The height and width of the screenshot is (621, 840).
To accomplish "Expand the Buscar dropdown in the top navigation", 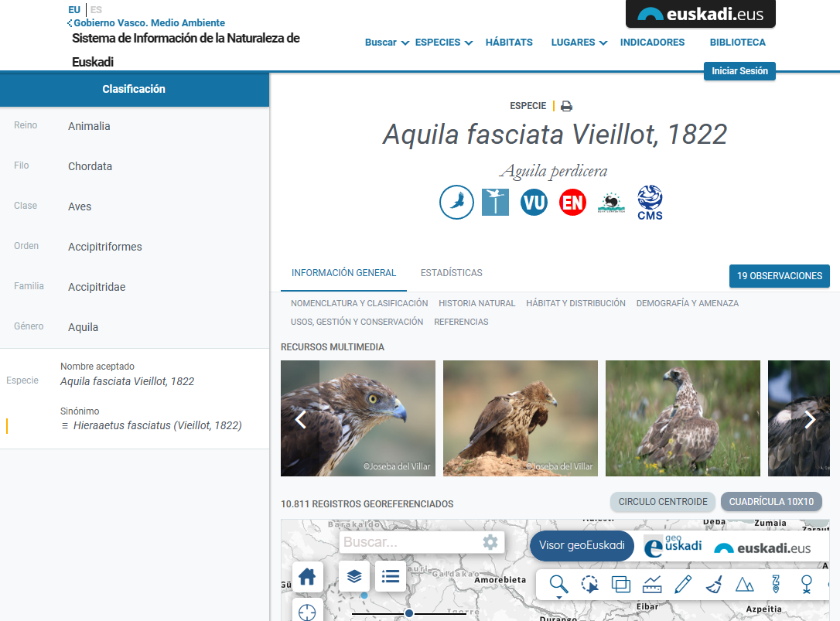I will [x=381, y=43].
